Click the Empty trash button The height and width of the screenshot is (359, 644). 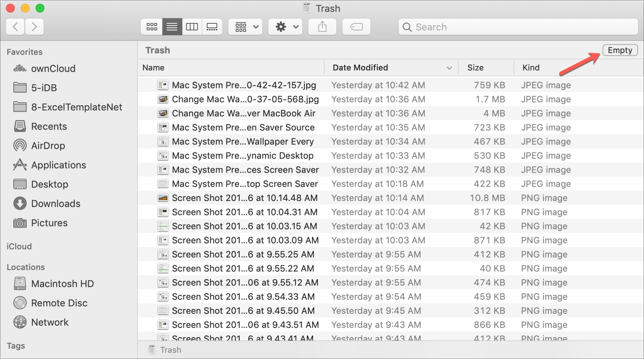coord(620,50)
